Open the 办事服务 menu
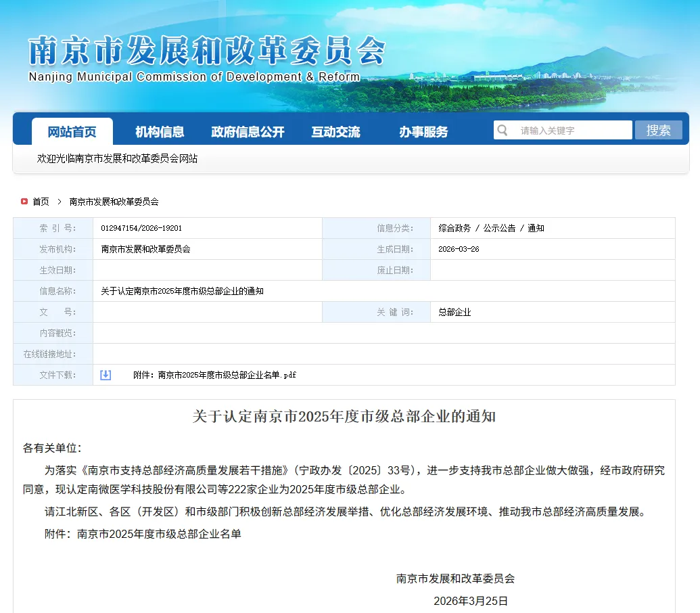This screenshot has height=613, width=700. tap(423, 132)
